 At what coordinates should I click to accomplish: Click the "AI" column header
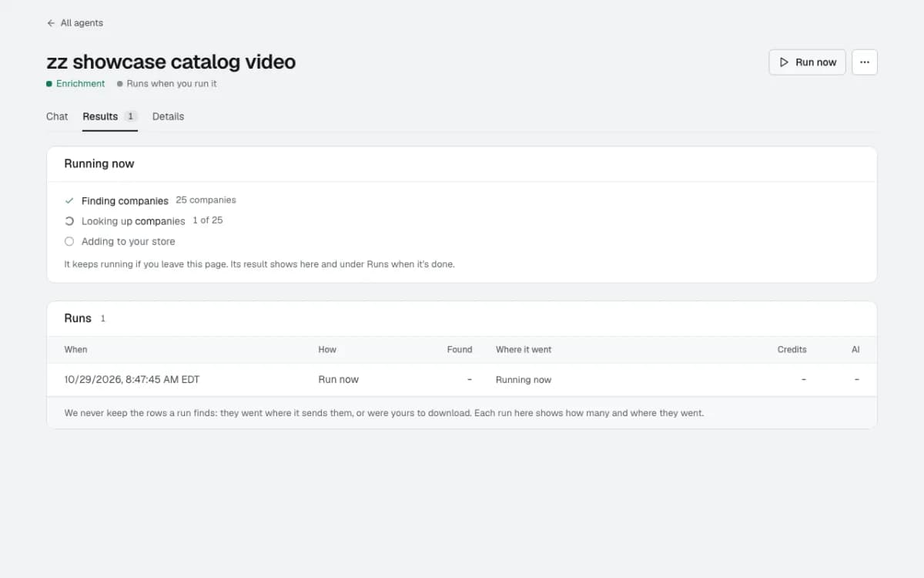(855, 349)
